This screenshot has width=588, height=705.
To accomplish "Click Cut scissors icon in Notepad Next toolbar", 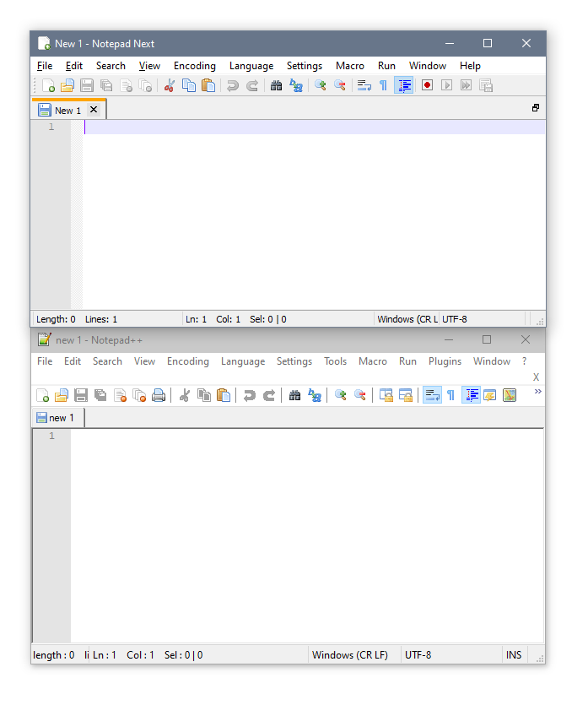I will pyautogui.click(x=170, y=85).
